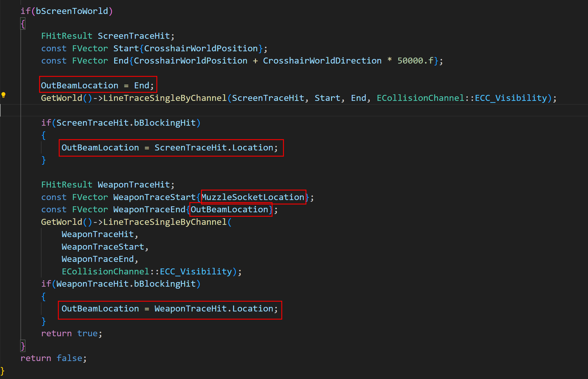Click WeaponTraceHit.Location in the assignment

coord(214,309)
